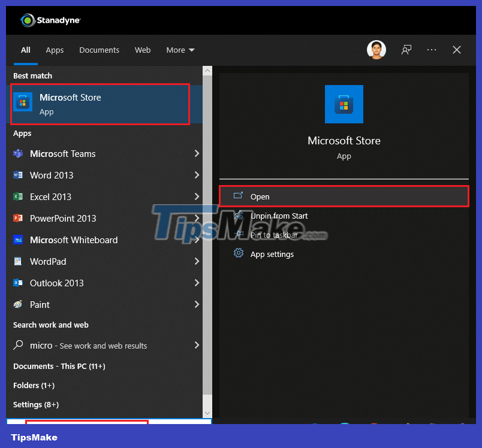Click the user profile picture
Viewport: 482px width, 448px height.
pos(376,50)
